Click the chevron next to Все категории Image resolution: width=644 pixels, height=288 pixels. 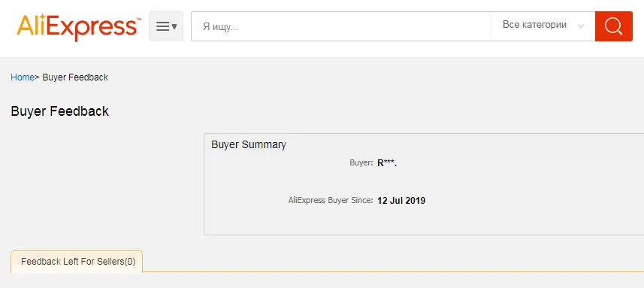tap(580, 26)
